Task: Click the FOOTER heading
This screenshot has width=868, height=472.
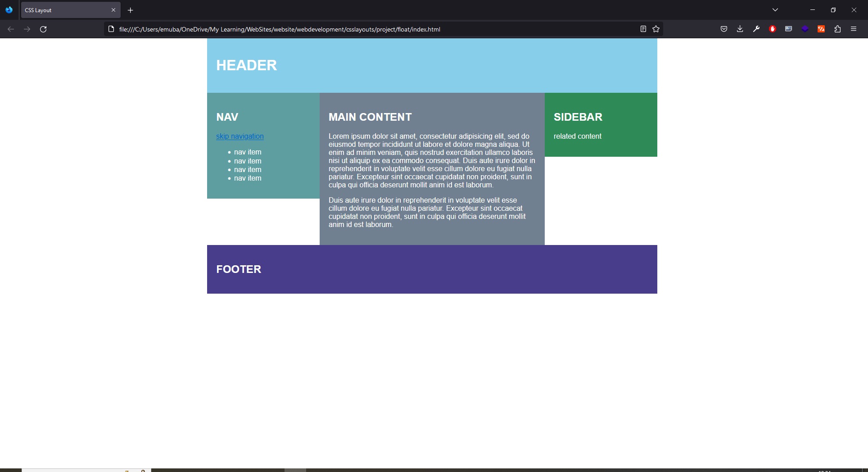Action: click(x=239, y=269)
